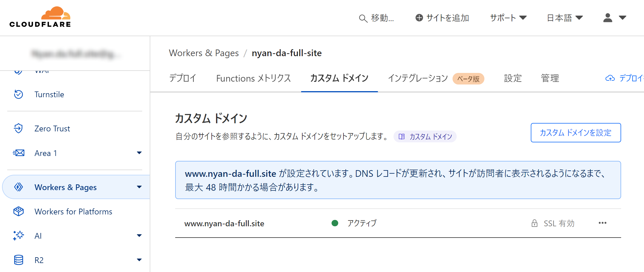Click the アクティブ status text
This screenshot has height=272, width=644.
click(362, 223)
